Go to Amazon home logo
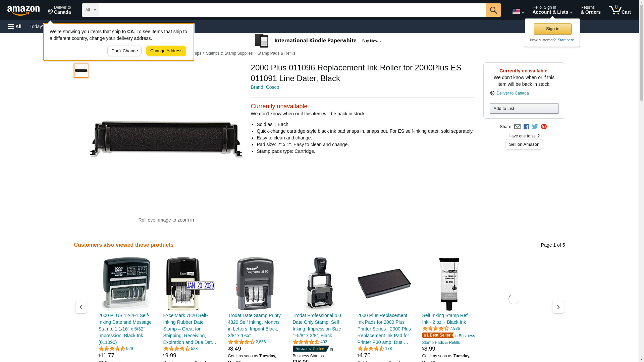The height and width of the screenshot is (362, 644). coord(23,10)
